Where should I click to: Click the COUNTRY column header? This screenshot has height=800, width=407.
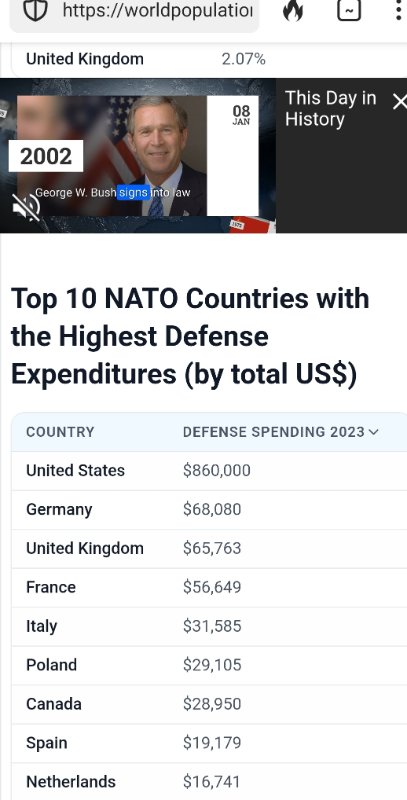click(60, 432)
